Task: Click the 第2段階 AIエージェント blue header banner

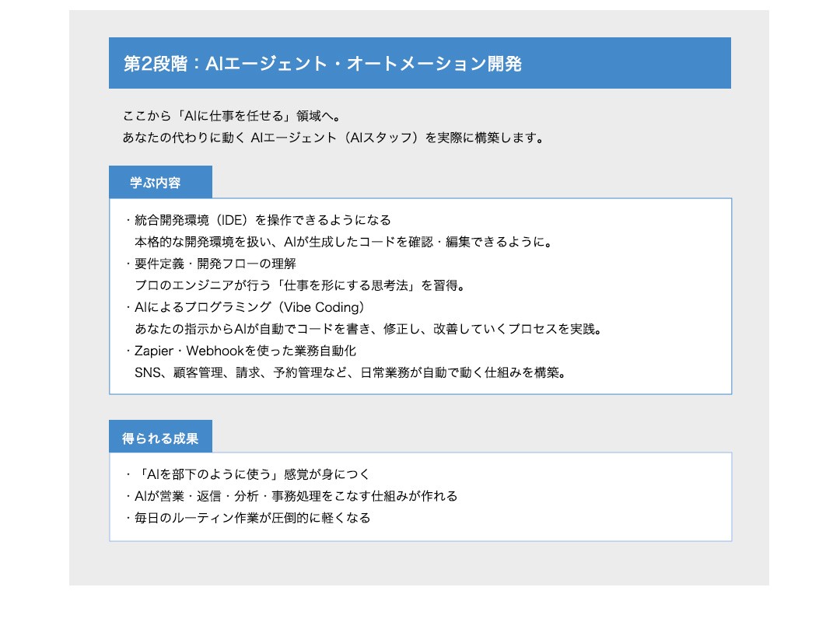Action: coord(419,63)
